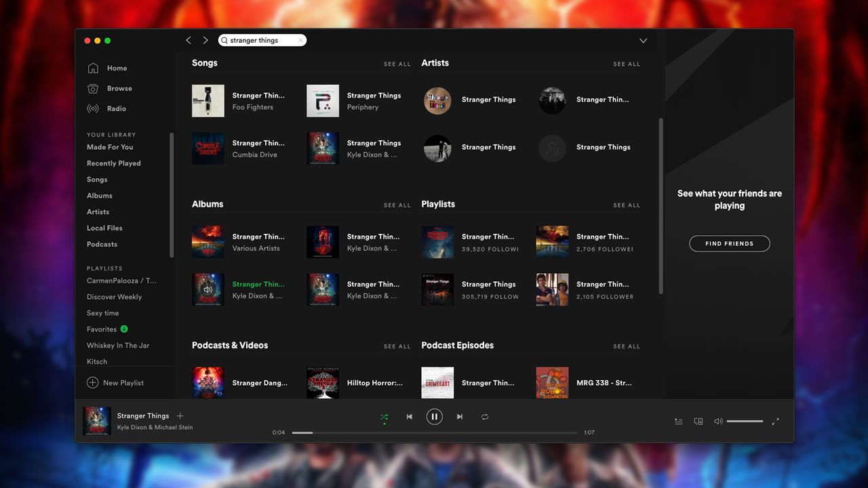868x488 pixels.
Task: See all results in the Songs section
Action: [x=397, y=64]
